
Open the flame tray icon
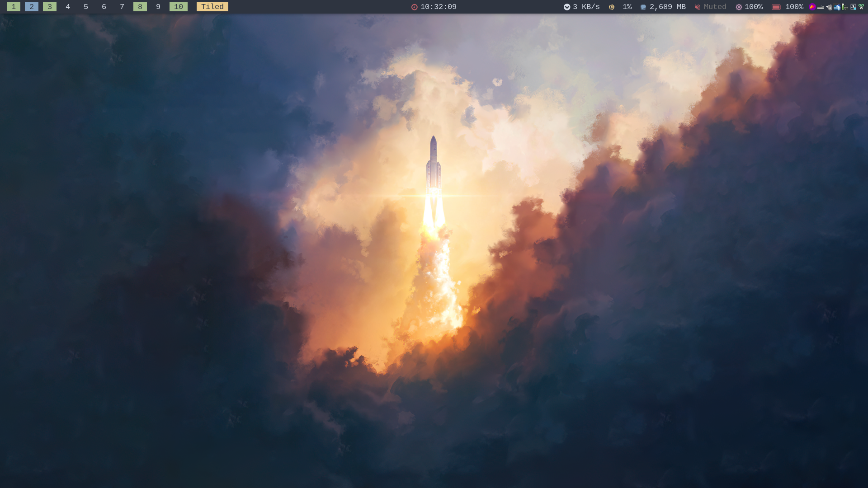click(x=812, y=7)
